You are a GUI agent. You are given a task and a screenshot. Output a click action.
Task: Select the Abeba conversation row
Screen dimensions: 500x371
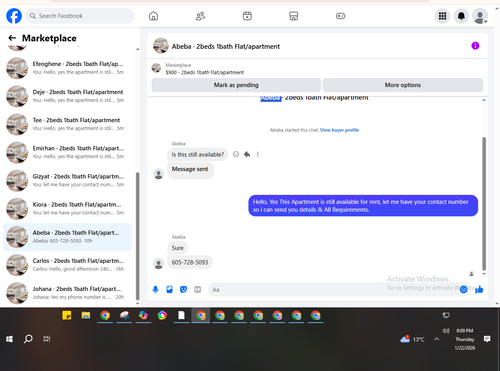[67, 237]
